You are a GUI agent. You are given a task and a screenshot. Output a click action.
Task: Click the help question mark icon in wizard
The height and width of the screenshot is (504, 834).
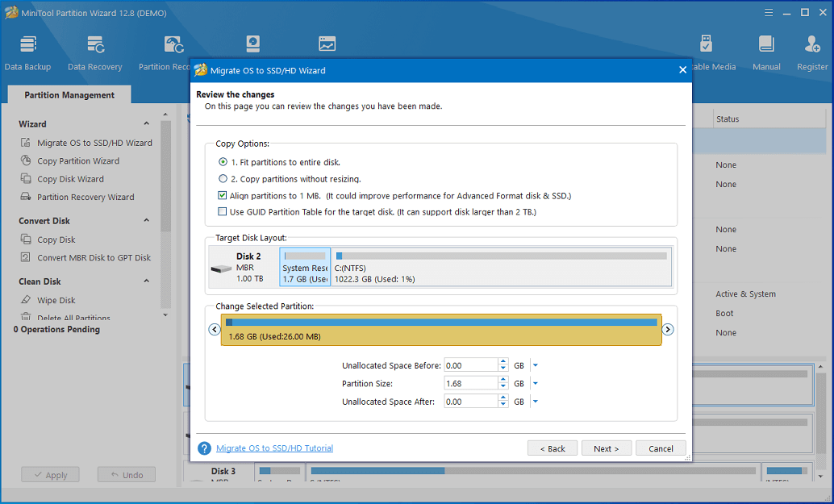point(204,448)
